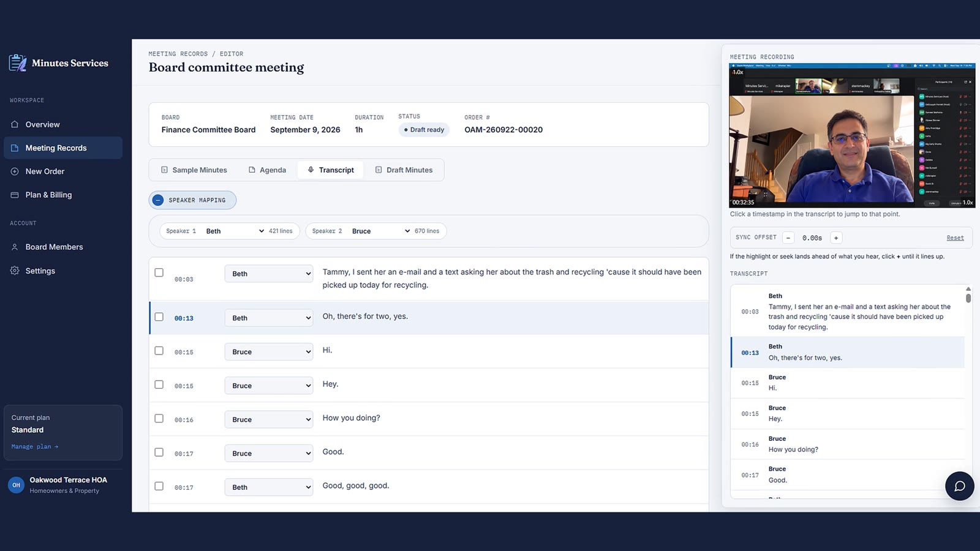Viewport: 980px width, 551px height.
Task: Click the sync offset 0.00s value
Action: click(812, 238)
